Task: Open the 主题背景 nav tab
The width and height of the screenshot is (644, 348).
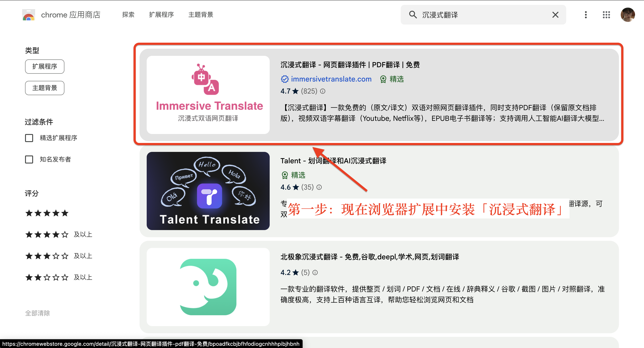Action: 201,15
